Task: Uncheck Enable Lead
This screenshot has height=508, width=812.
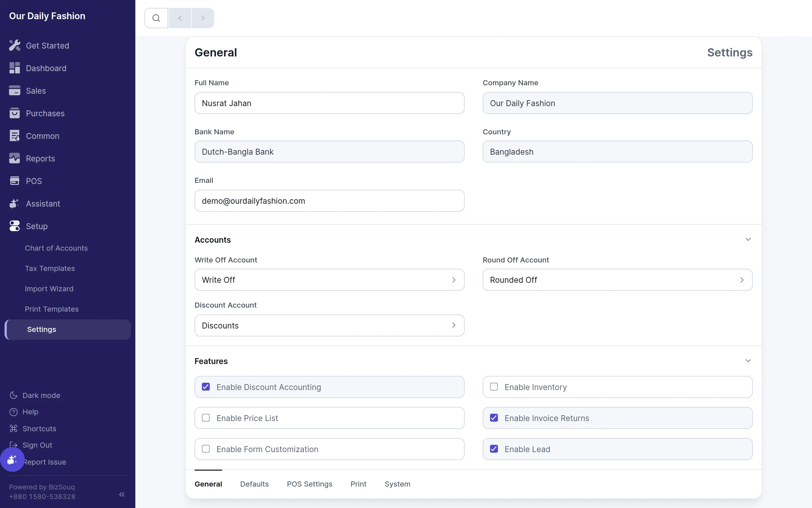Action: click(494, 449)
